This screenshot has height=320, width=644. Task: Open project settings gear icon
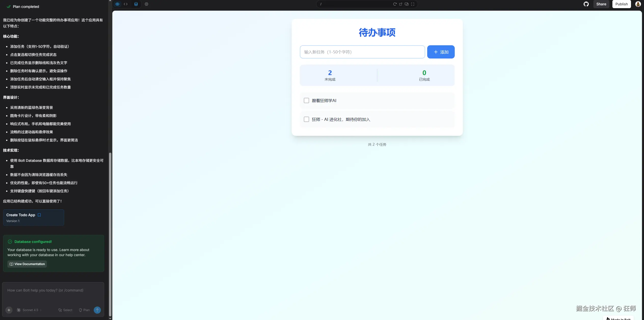146,4
